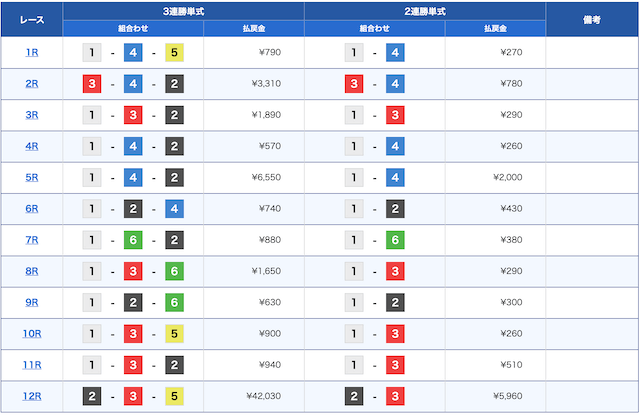Click the ¥3,310 payout in 2R row

point(266,84)
